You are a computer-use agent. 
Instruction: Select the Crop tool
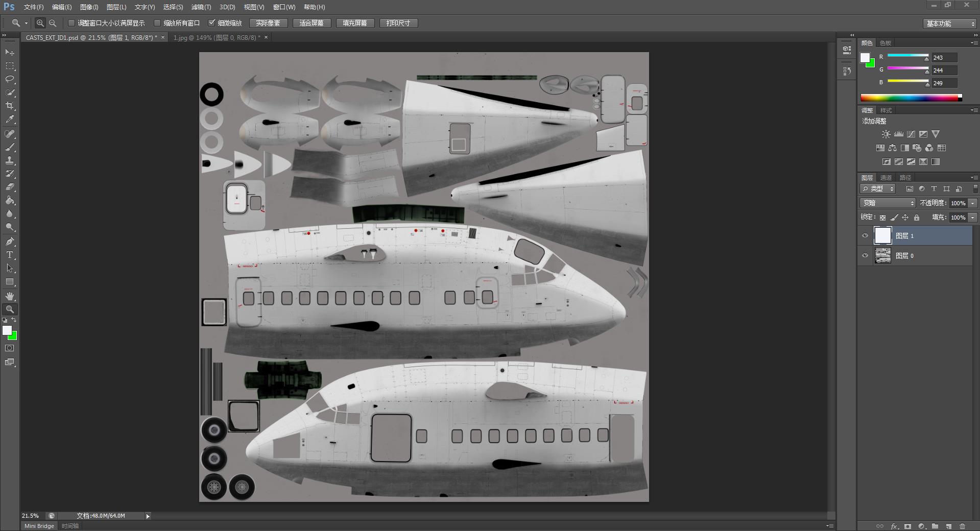pyautogui.click(x=10, y=106)
